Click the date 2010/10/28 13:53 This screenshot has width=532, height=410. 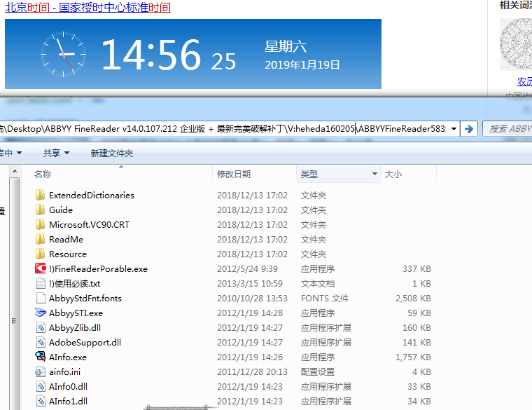pos(252,299)
